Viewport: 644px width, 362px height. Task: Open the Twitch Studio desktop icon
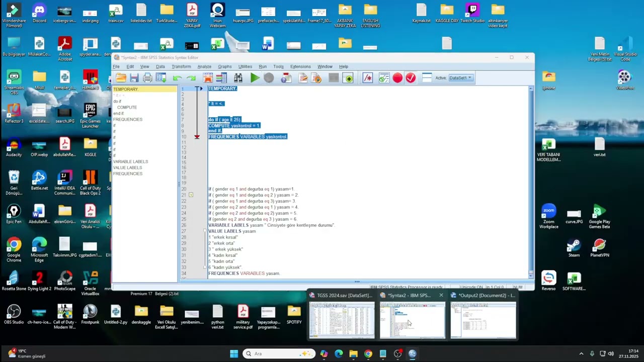(472, 14)
